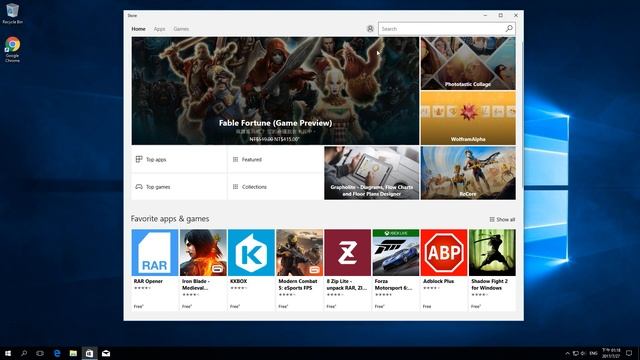Open the Mail app from the taskbar
The image size is (640, 360).
point(106,353)
